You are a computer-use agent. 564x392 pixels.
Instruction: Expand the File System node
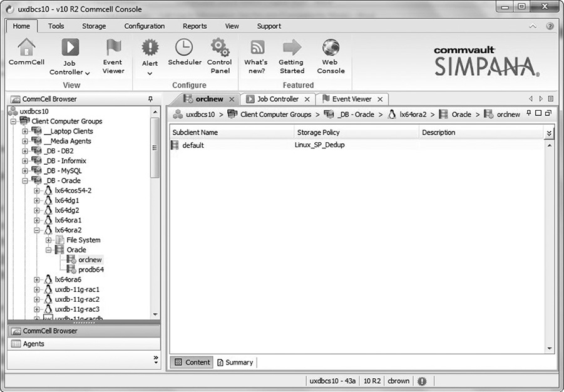[49, 240]
